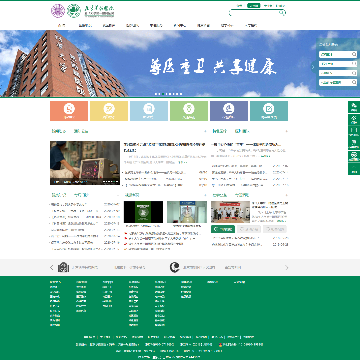Click the building-shaped partner logo in links strip
The width and height of the screenshot is (360, 360).
pyautogui.click(x=63, y=267)
